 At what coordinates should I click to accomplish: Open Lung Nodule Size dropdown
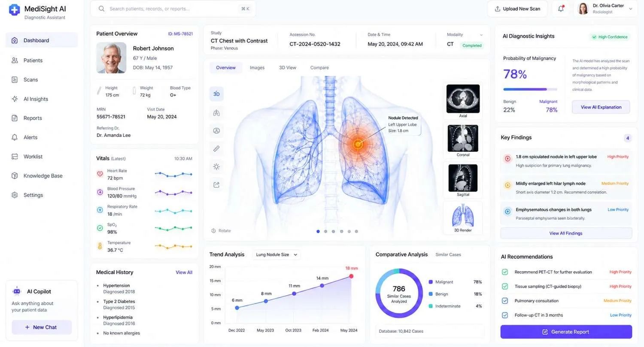click(276, 254)
